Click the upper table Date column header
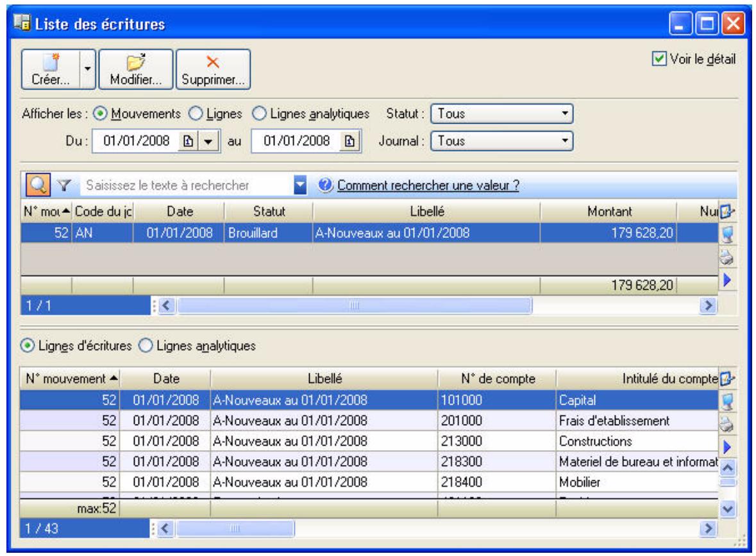This screenshot has height=556, width=756. tap(180, 211)
